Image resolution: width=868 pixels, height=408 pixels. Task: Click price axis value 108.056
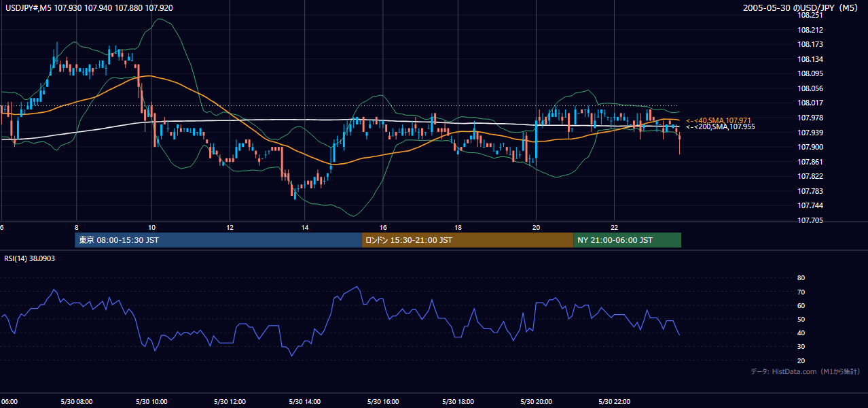811,88
